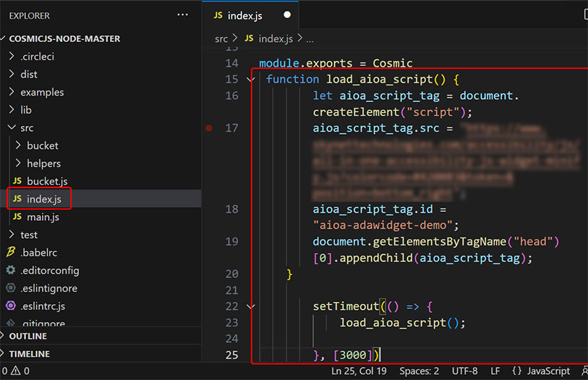Click line number 14 in the gutter
The height and width of the screenshot is (380, 588).
[231, 63]
